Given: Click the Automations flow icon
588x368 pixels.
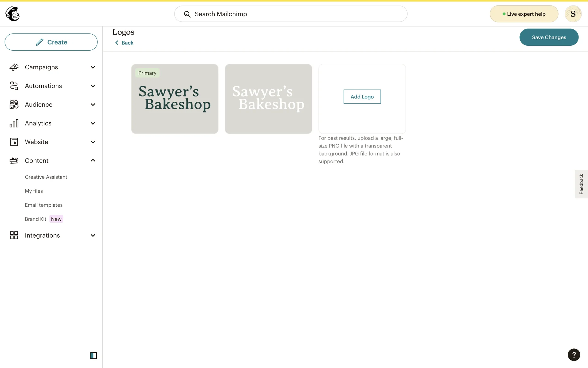Looking at the screenshot, I should 14,86.
